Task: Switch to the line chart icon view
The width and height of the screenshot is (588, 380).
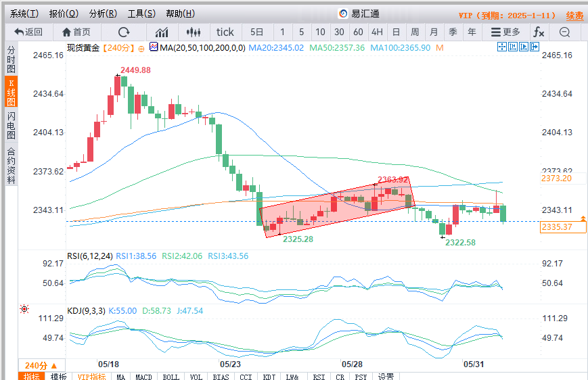Action: click(x=162, y=32)
